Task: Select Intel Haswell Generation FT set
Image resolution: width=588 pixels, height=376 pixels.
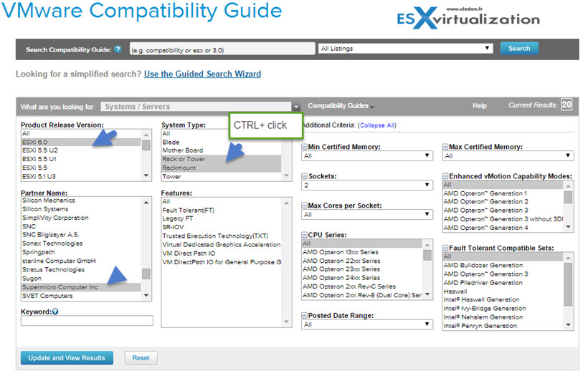Action: tap(503, 299)
